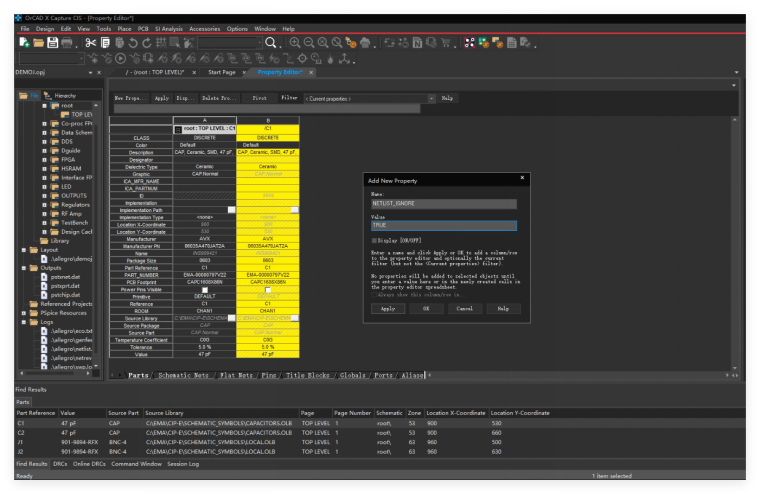
Task: Click the Color Default cell in column B
Action: (267, 145)
